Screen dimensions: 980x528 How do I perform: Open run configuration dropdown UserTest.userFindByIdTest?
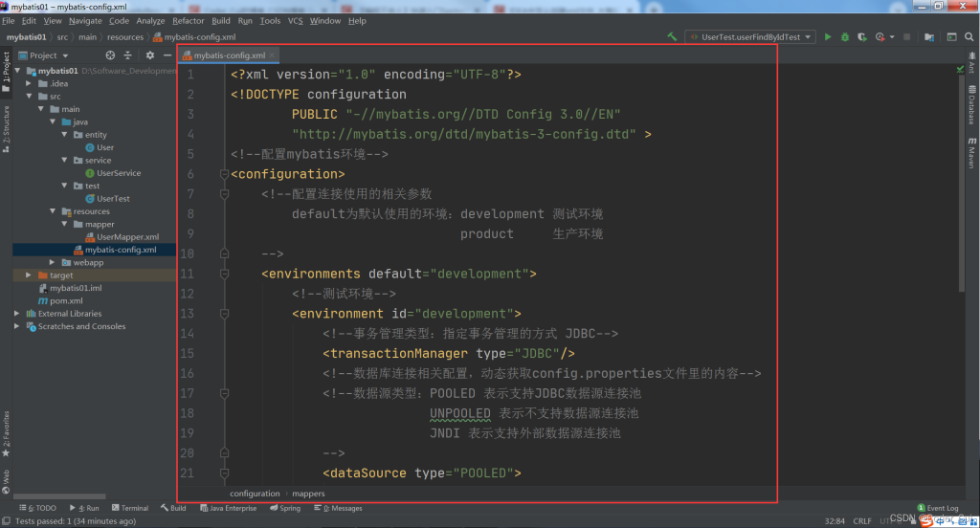pos(750,37)
